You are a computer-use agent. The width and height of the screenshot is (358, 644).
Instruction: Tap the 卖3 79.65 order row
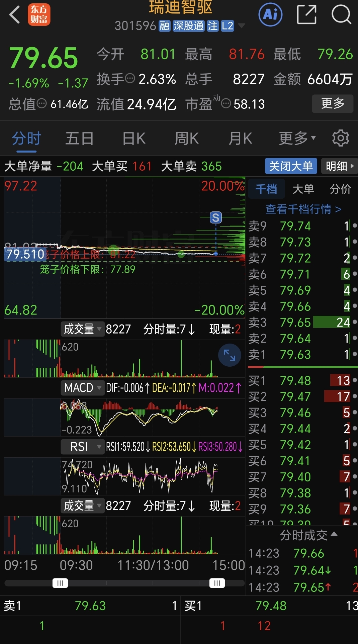coord(302,322)
